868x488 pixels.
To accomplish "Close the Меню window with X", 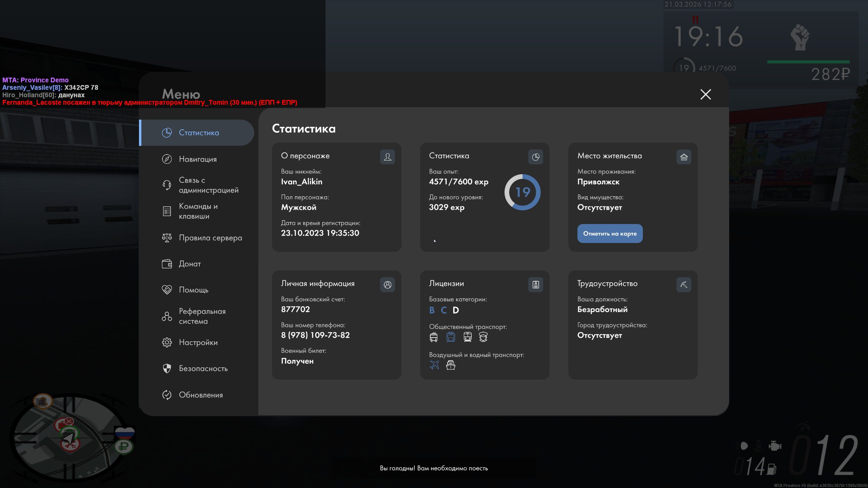I will click(706, 94).
